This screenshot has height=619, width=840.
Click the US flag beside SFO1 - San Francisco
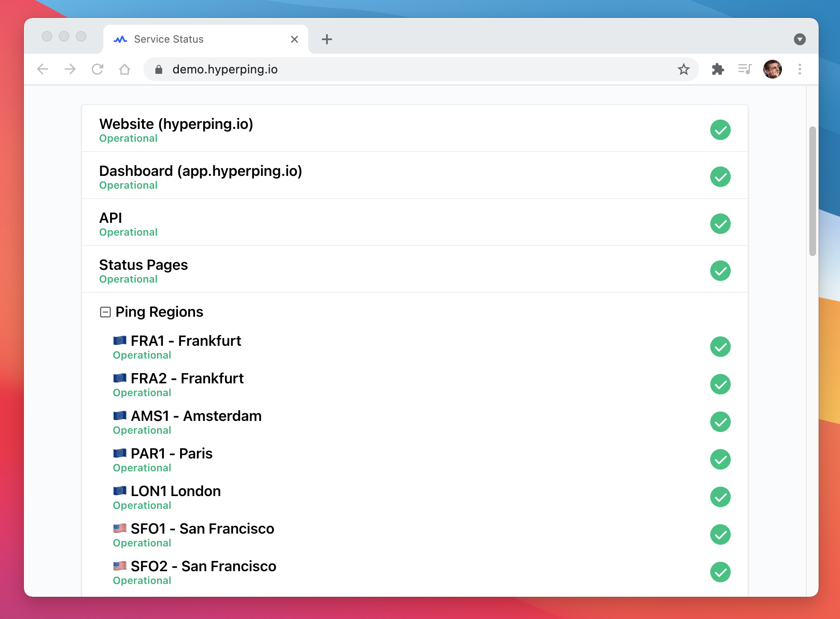[120, 528]
